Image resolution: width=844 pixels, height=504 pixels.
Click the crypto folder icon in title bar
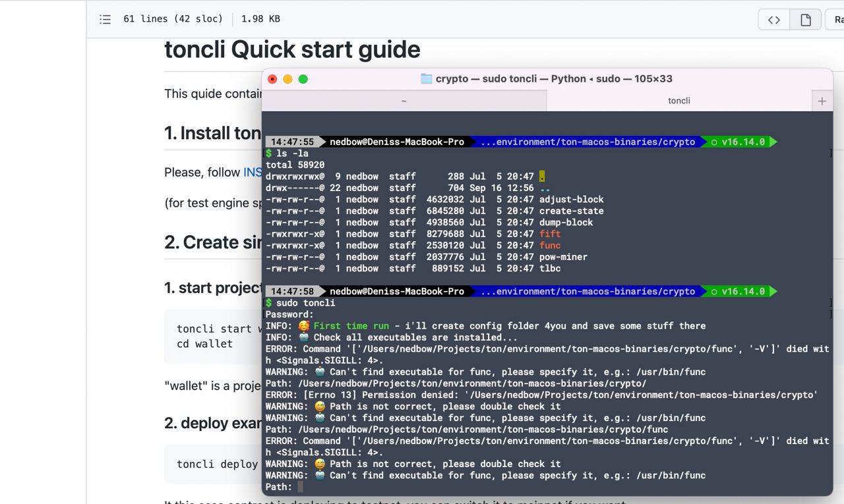[427, 78]
